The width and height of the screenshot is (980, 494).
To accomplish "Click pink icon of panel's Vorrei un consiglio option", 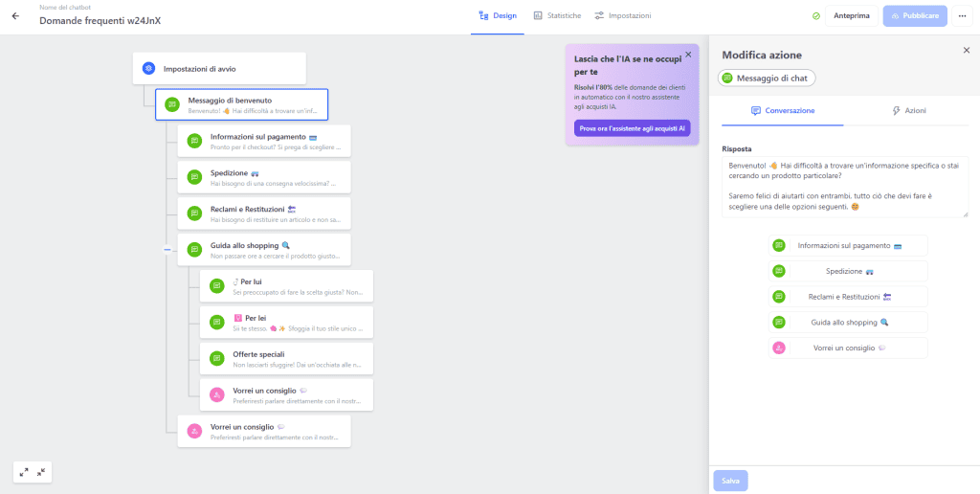I will pyautogui.click(x=779, y=348).
